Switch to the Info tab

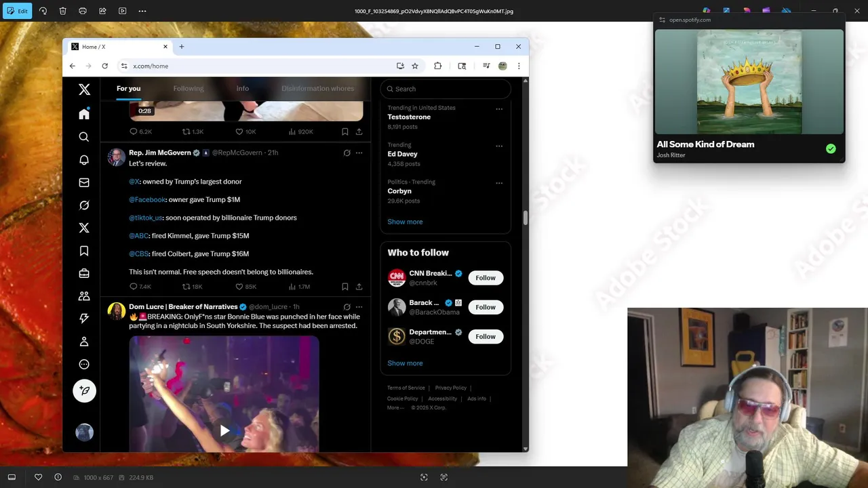242,89
